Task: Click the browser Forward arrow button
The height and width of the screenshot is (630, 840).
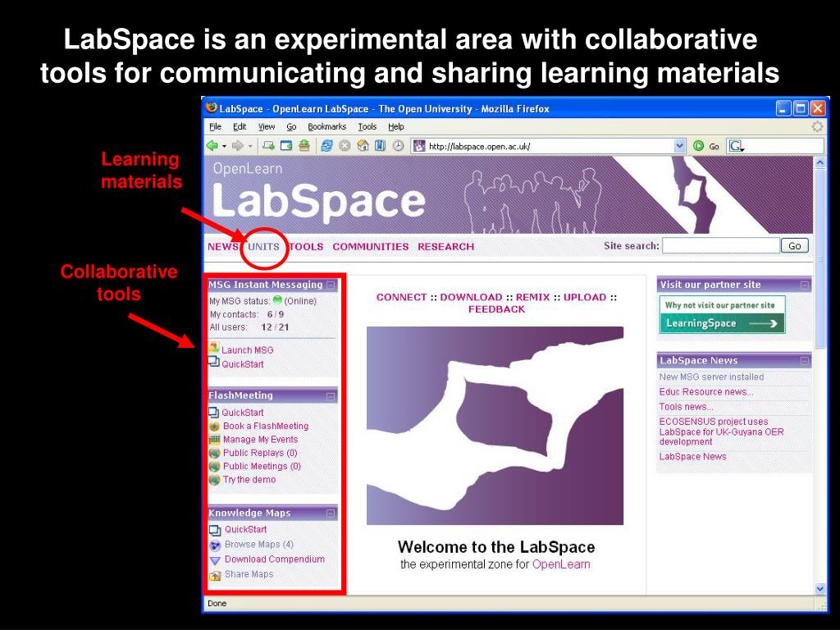Action: 237,146
